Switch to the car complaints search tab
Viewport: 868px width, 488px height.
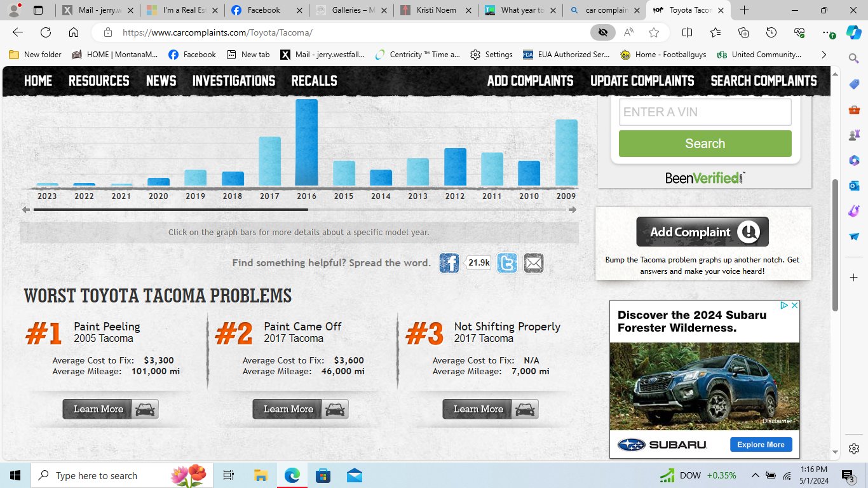pyautogui.click(x=604, y=10)
